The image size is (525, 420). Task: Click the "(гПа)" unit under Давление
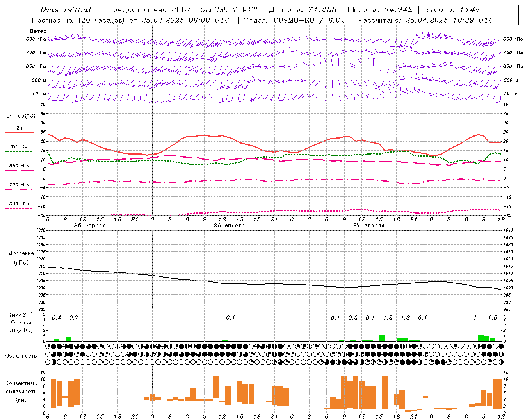point(21,263)
